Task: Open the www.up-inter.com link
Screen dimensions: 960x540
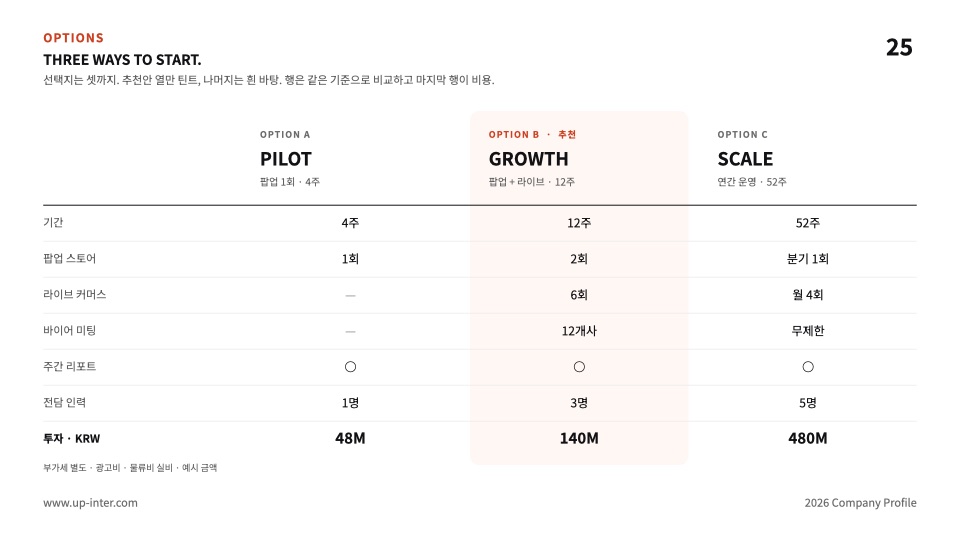Action: (x=91, y=503)
